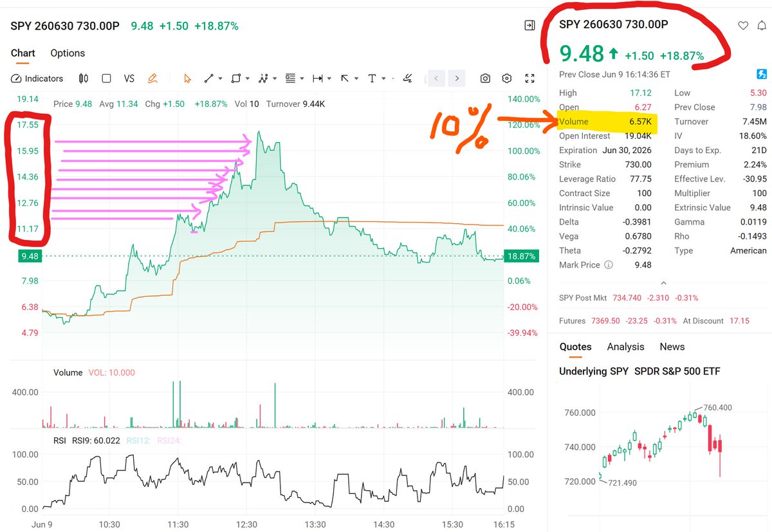This screenshot has width=772, height=532.
Task: Click the Strike 730.00 value
Action: click(x=638, y=165)
